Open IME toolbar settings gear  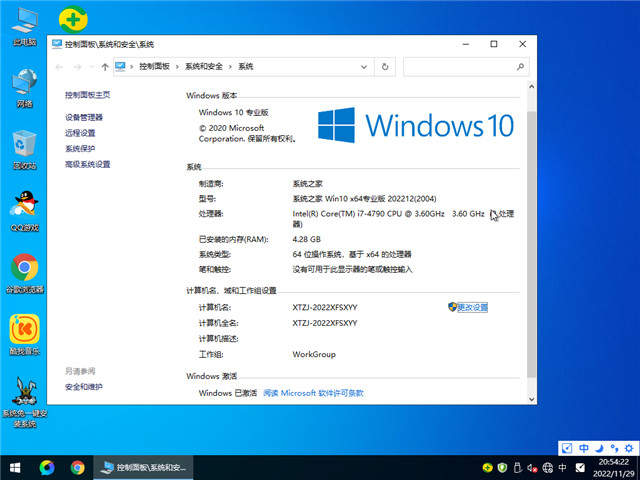click(x=629, y=448)
